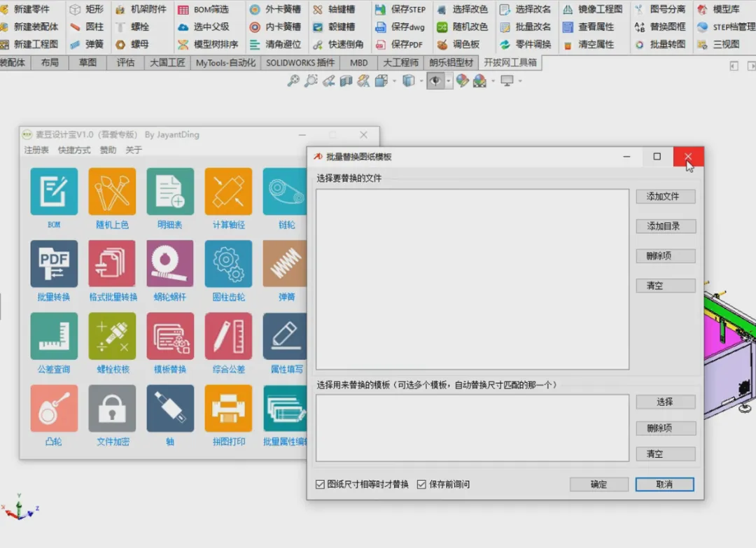Open the 拼图打印 print tile
Image resolution: width=756 pixels, height=548 pixels.
pyautogui.click(x=228, y=408)
